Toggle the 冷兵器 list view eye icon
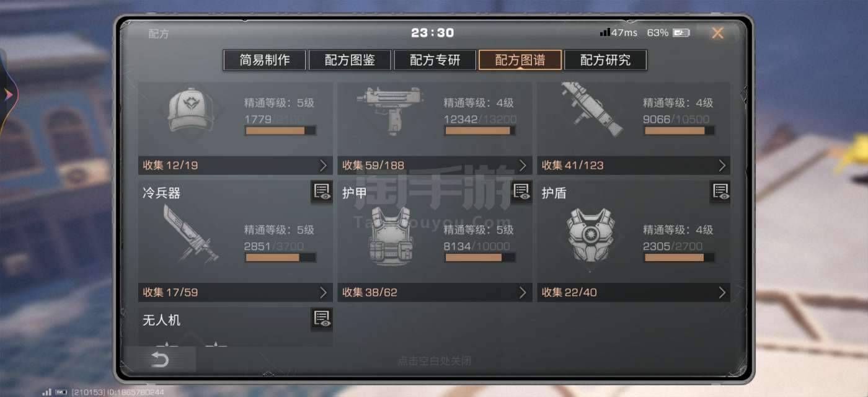The width and height of the screenshot is (868, 397). (x=322, y=192)
